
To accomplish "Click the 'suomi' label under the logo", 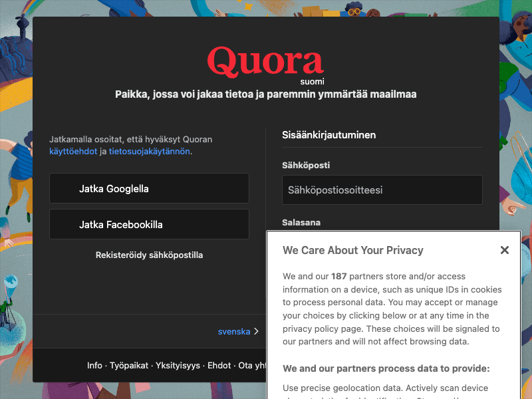I will (312, 82).
